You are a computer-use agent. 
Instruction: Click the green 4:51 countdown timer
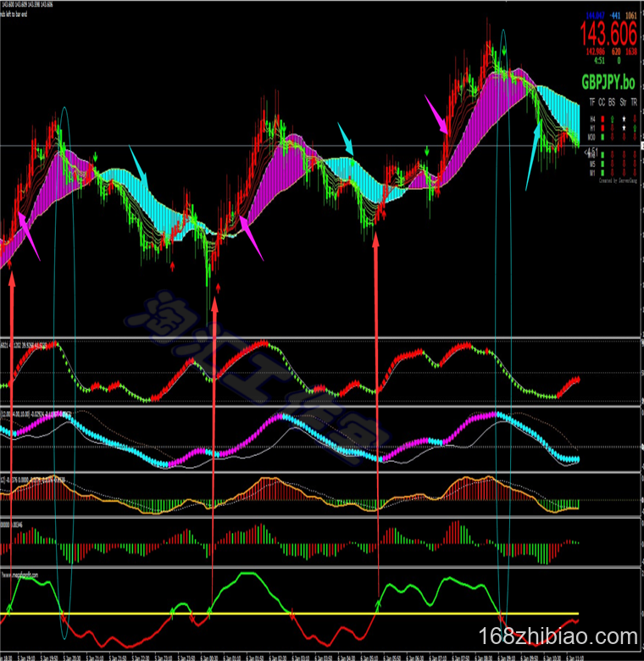(x=599, y=61)
